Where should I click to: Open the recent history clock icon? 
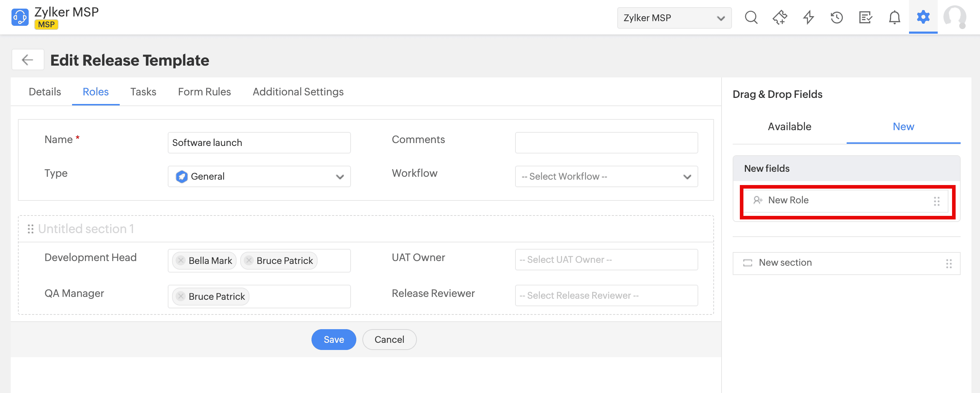point(837,18)
